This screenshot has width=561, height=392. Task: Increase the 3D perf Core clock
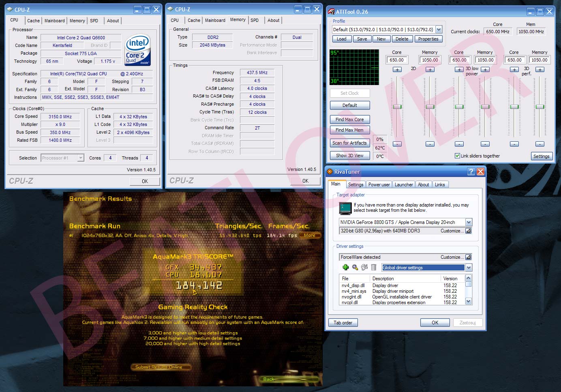pyautogui.click(x=514, y=70)
